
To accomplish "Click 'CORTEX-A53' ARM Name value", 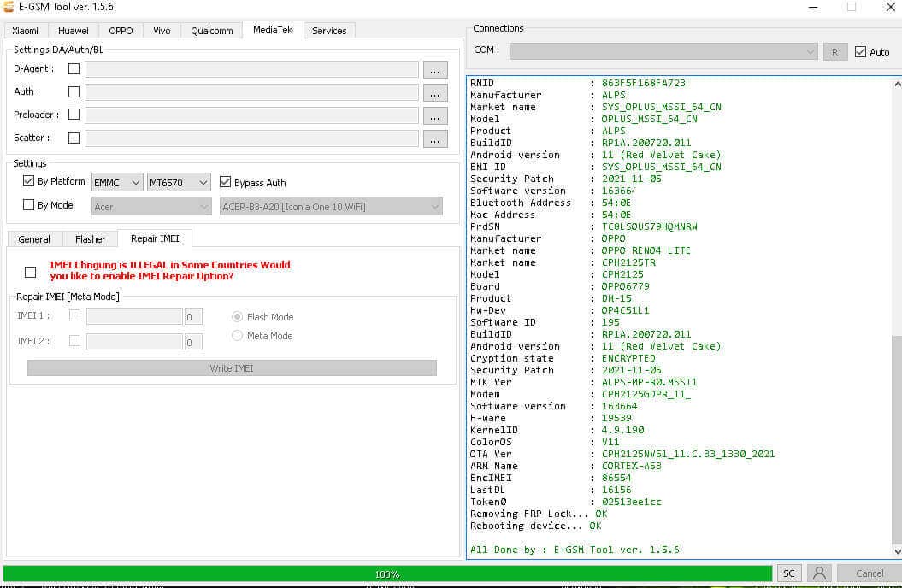I will click(632, 466).
